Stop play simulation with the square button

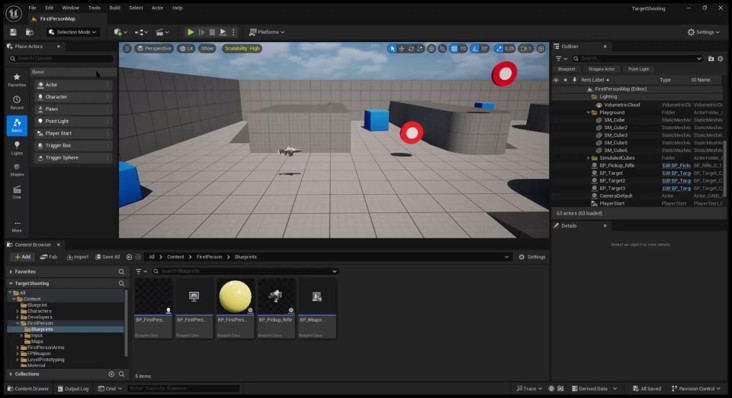[x=212, y=32]
